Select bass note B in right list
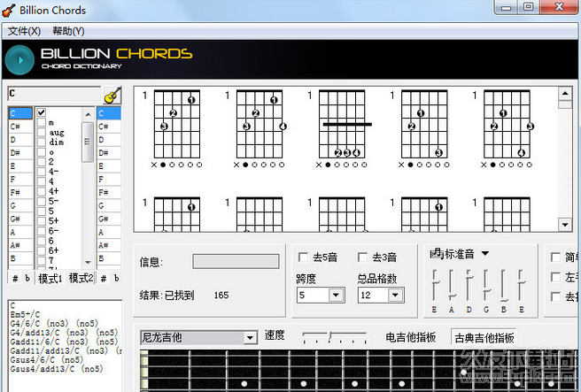This screenshot has width=581, height=392. (x=109, y=258)
